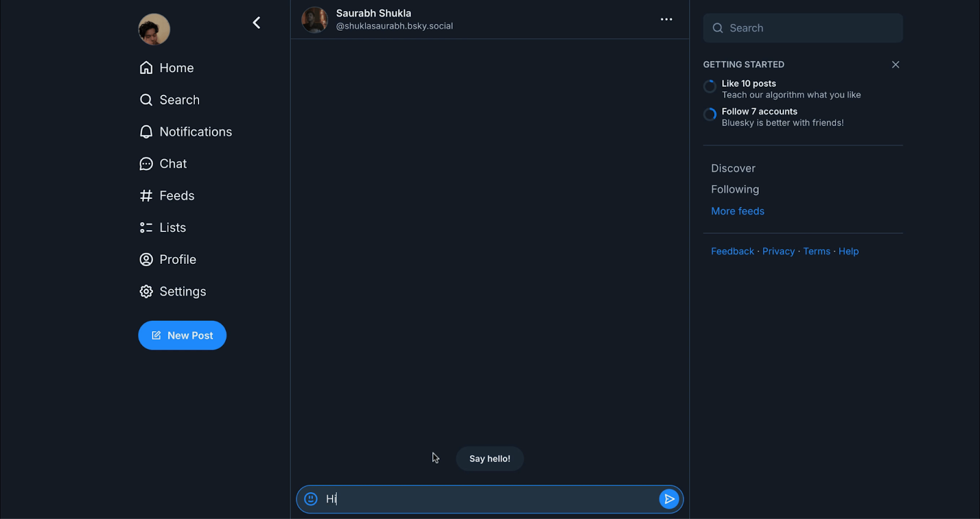Click the New Post button
980x519 pixels.
tap(183, 335)
